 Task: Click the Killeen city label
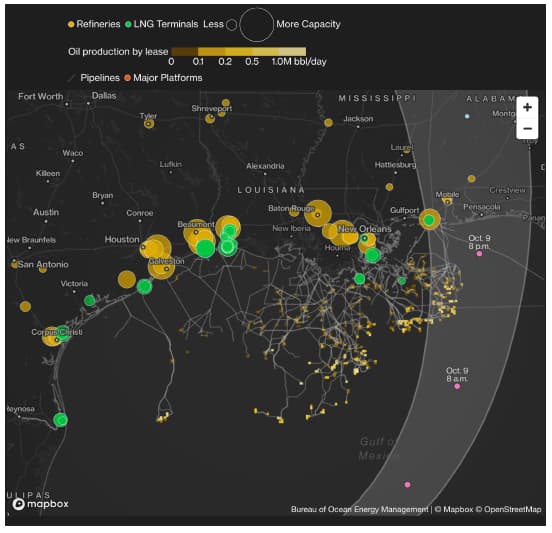(x=48, y=173)
